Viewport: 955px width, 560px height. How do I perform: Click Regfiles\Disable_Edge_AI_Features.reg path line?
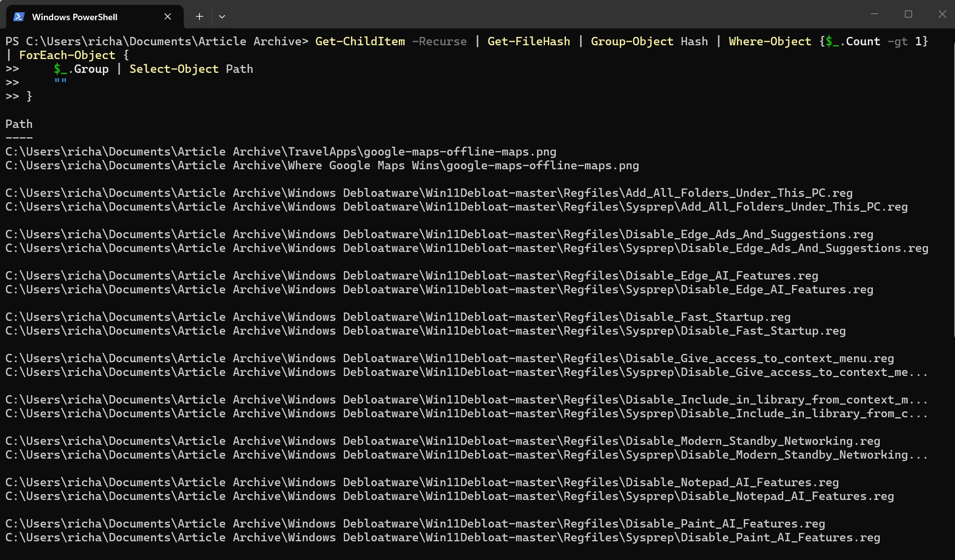tap(412, 276)
